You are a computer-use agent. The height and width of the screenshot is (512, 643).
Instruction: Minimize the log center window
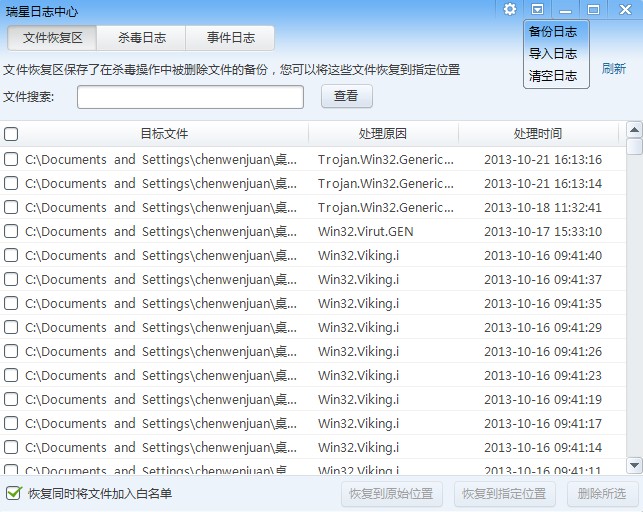coord(566,10)
